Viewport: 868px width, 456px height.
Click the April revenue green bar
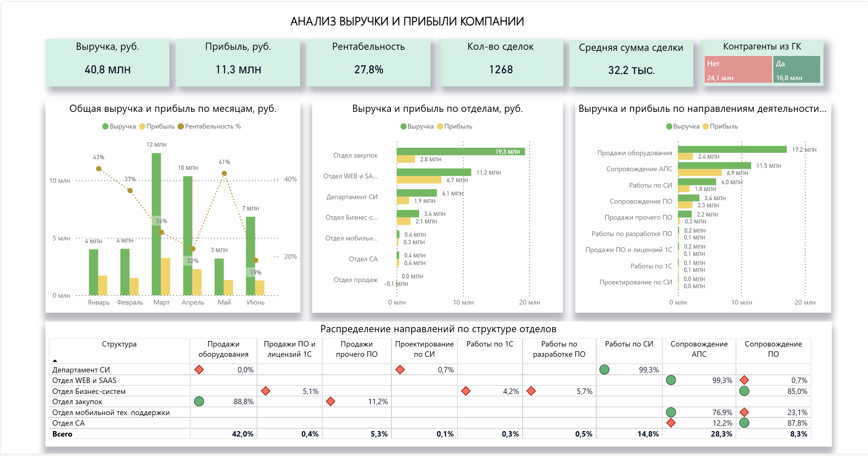tap(188, 236)
